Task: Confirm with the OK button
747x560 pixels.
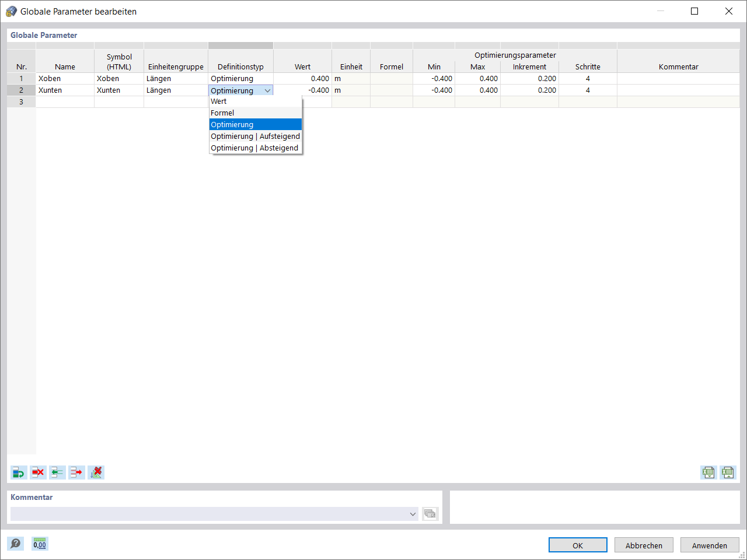Action: (x=578, y=545)
